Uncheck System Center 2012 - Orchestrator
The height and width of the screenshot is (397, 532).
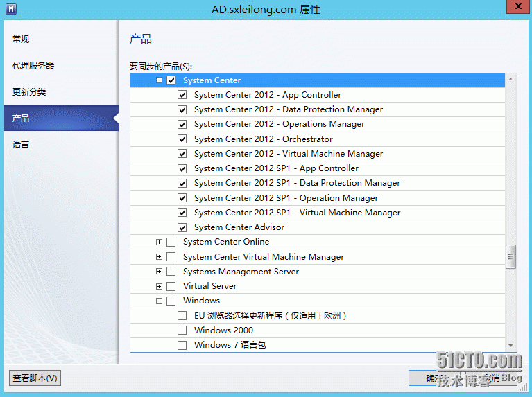(182, 139)
